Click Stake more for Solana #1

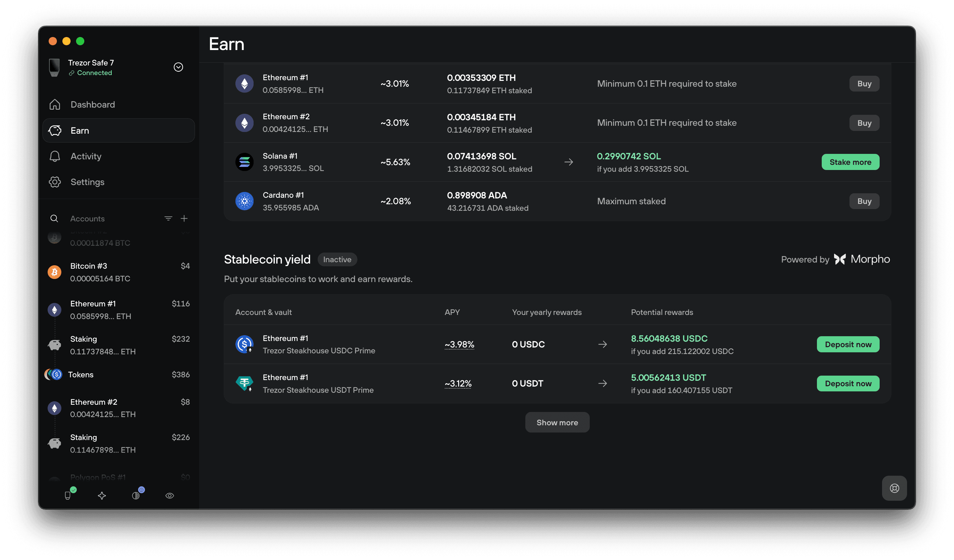point(850,162)
